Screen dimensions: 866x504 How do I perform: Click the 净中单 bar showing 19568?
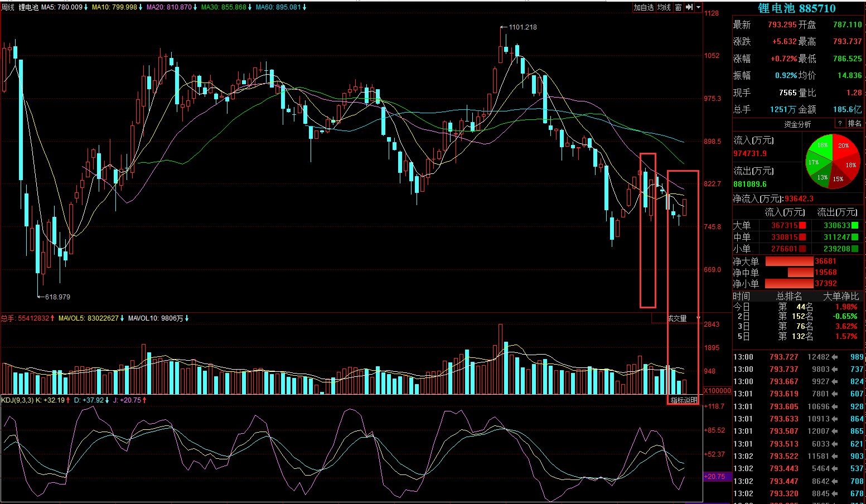coord(801,272)
